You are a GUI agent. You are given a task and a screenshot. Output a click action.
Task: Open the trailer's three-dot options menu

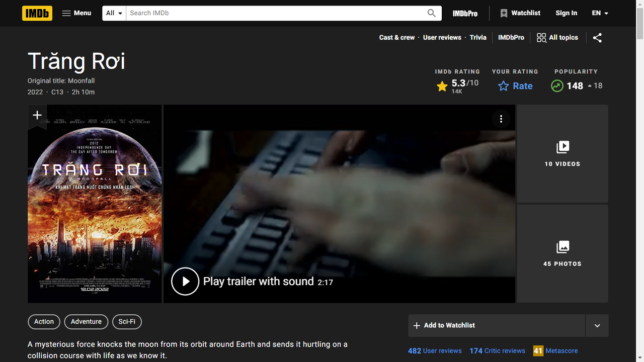click(x=501, y=119)
